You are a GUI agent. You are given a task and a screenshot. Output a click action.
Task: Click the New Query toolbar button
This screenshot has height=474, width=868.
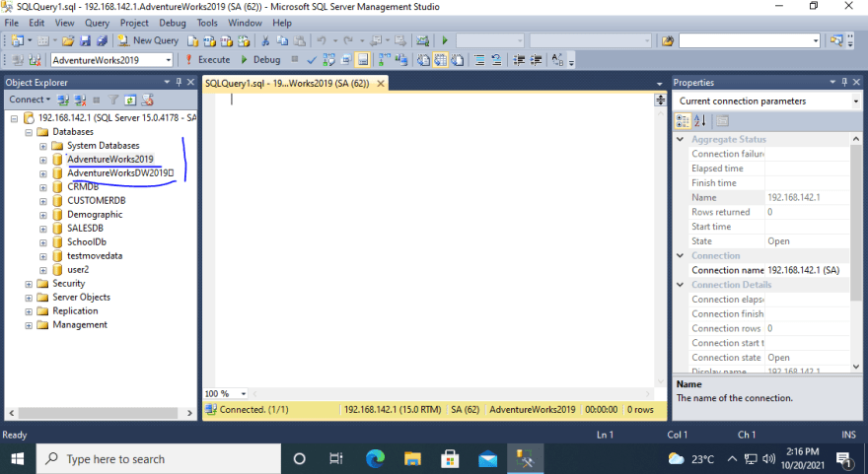pyautogui.click(x=148, y=40)
